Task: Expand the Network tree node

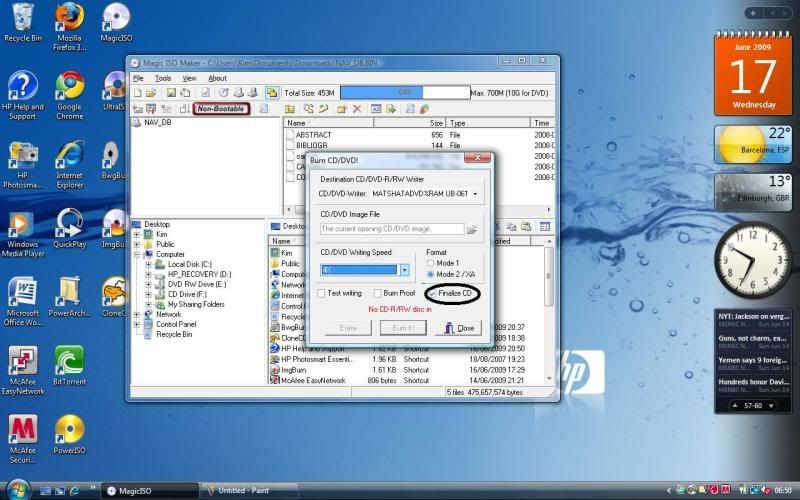Action: tap(137, 315)
